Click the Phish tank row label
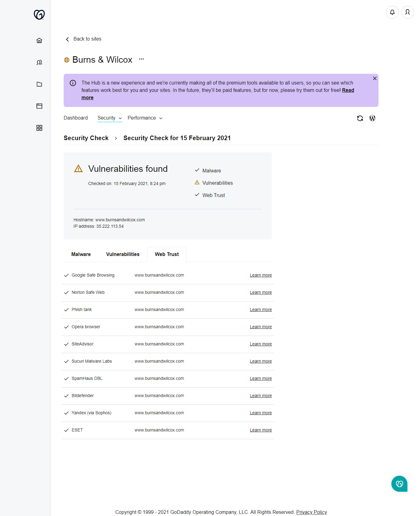This screenshot has width=420, height=516. 81,310
